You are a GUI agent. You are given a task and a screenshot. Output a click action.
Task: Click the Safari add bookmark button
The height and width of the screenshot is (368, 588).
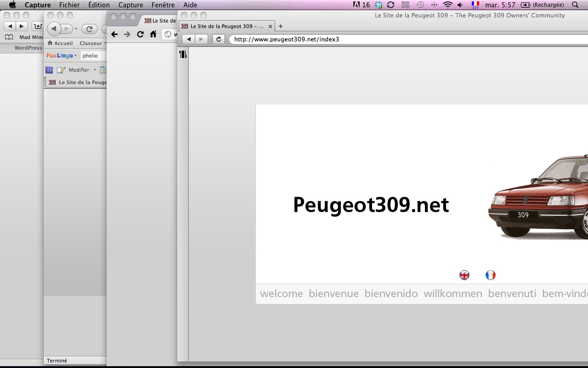[x=37, y=26]
